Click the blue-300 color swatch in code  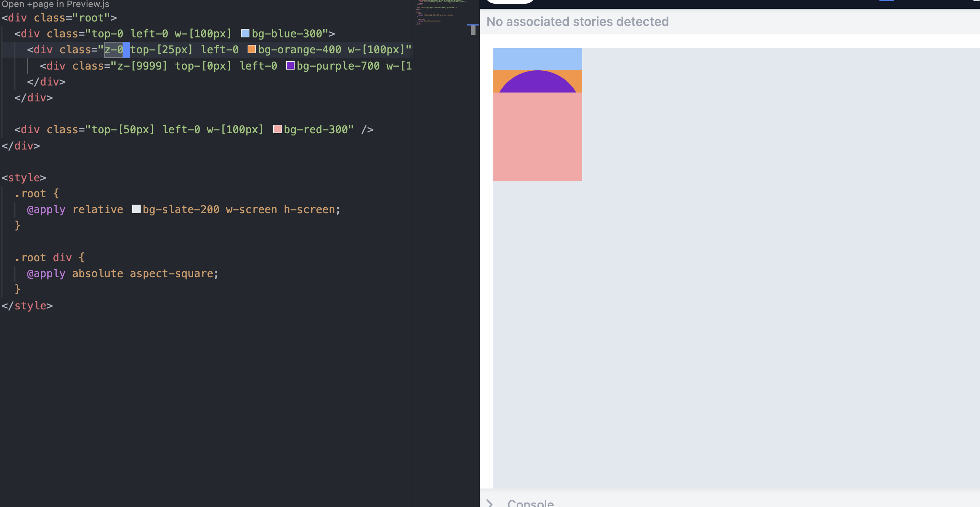tap(245, 33)
